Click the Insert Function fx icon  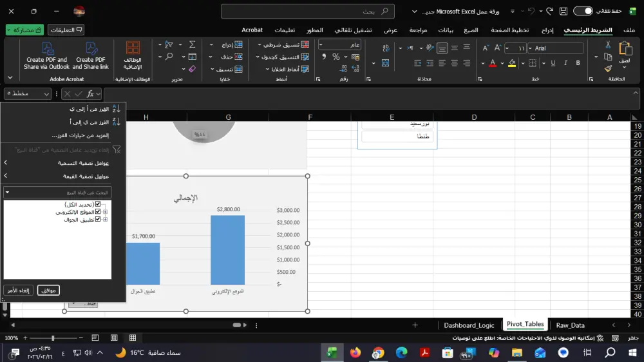pos(90,93)
